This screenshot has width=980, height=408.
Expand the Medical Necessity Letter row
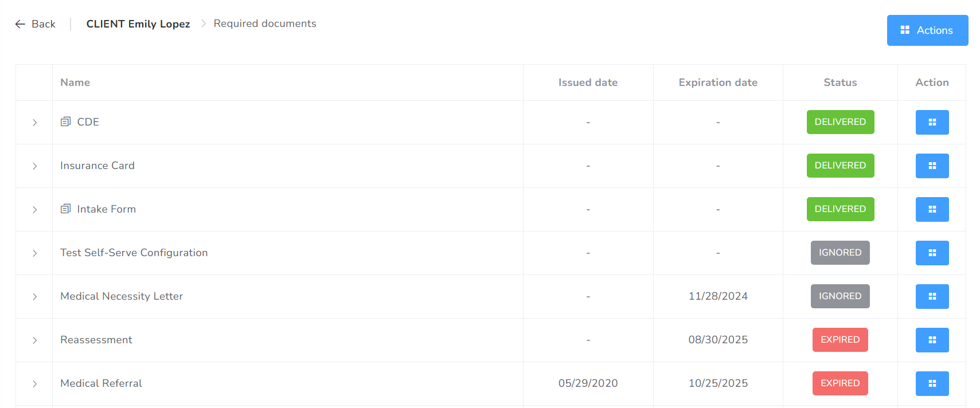(x=34, y=297)
